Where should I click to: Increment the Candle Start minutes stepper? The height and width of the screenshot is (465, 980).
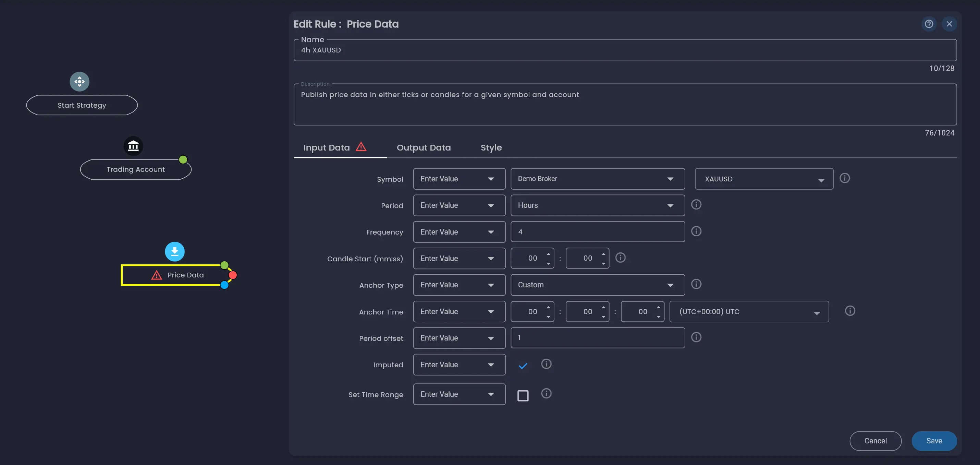click(548, 254)
